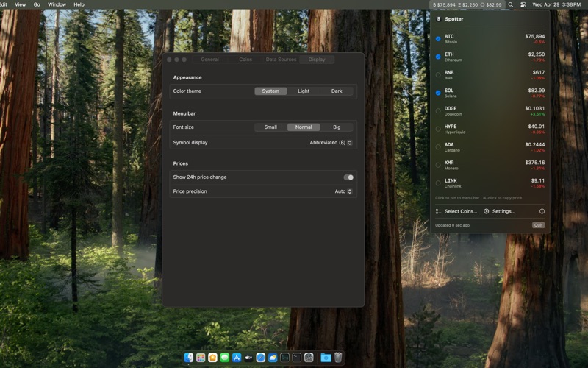Set menu bar font size to Big

click(337, 127)
